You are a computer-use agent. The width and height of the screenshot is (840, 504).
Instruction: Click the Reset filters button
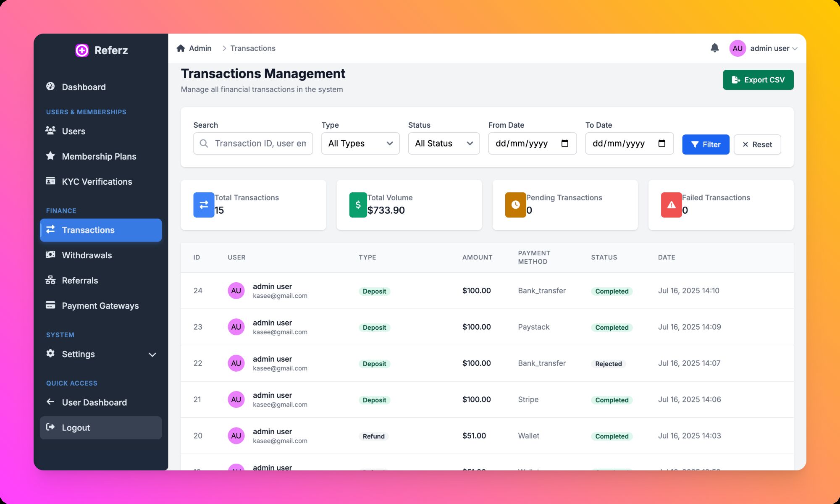757,144
